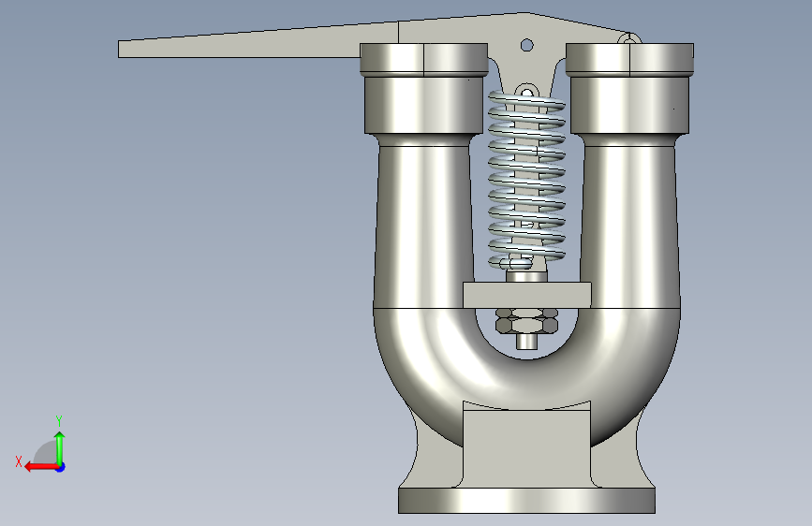Image resolution: width=812 pixels, height=526 pixels.
Task: Select the left vertical pipe leg
Action: pos(423,226)
